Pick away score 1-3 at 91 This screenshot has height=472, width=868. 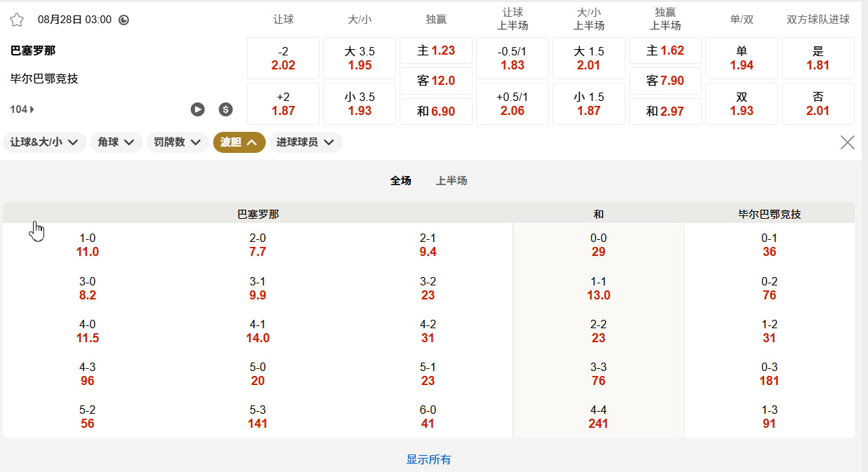pos(769,417)
